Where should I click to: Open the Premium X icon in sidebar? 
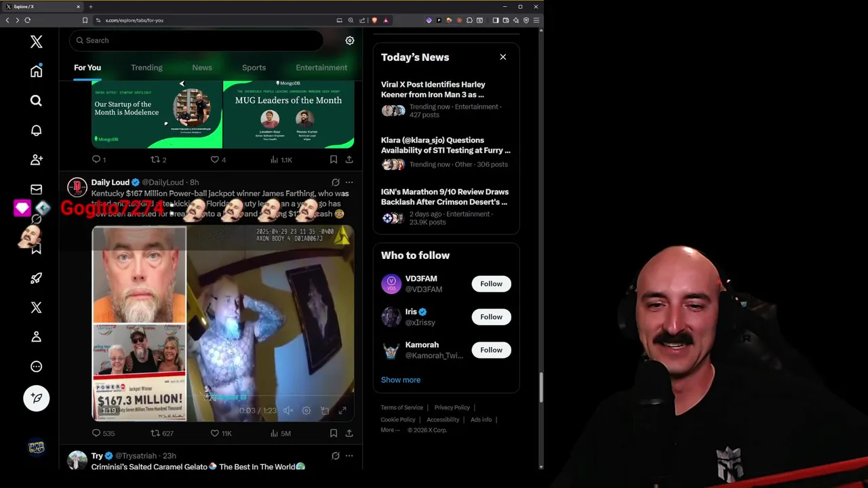pyautogui.click(x=37, y=307)
